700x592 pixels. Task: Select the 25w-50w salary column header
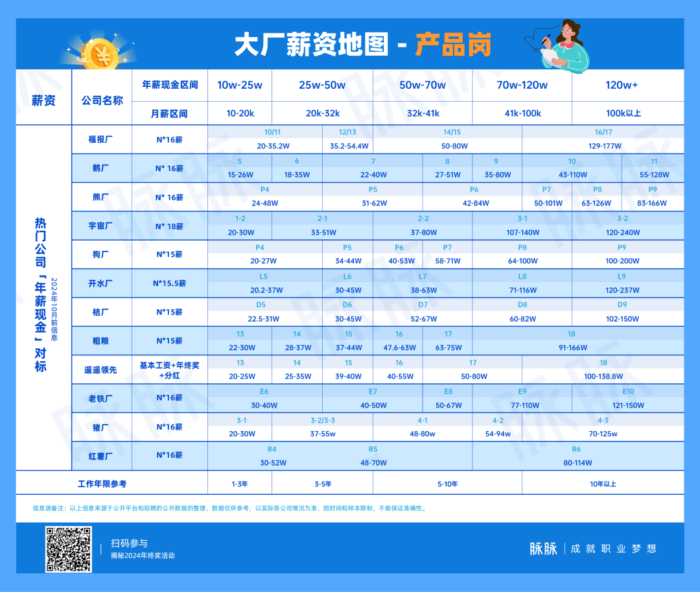pos(322,86)
